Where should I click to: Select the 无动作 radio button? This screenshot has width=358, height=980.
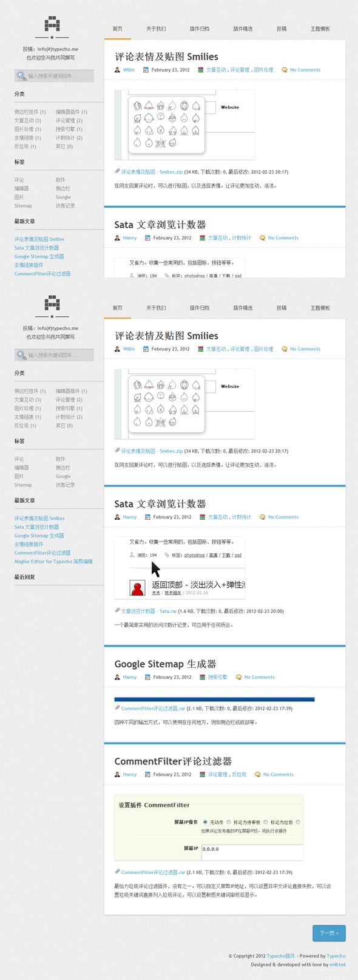(205, 822)
